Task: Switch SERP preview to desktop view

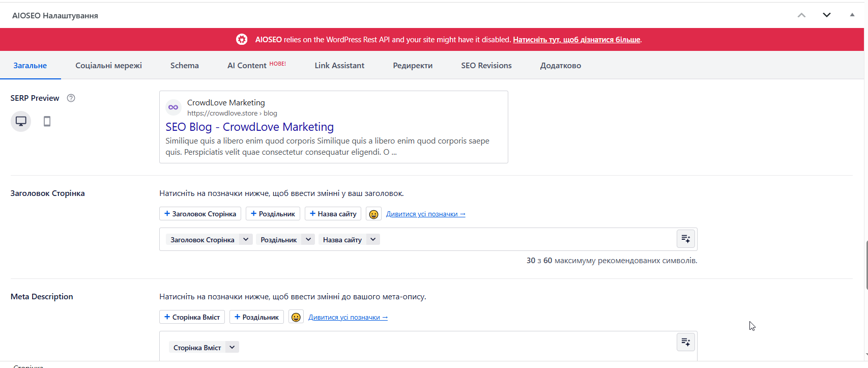Action: 21,121
